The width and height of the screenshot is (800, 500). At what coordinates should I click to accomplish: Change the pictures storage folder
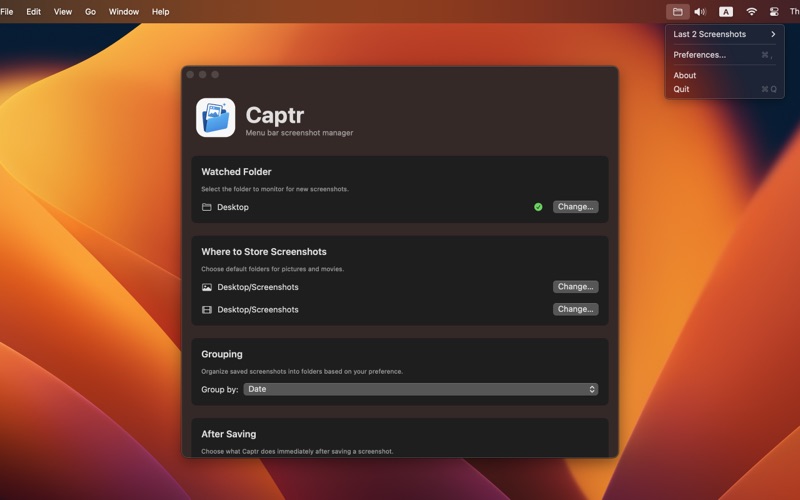pyautogui.click(x=576, y=287)
